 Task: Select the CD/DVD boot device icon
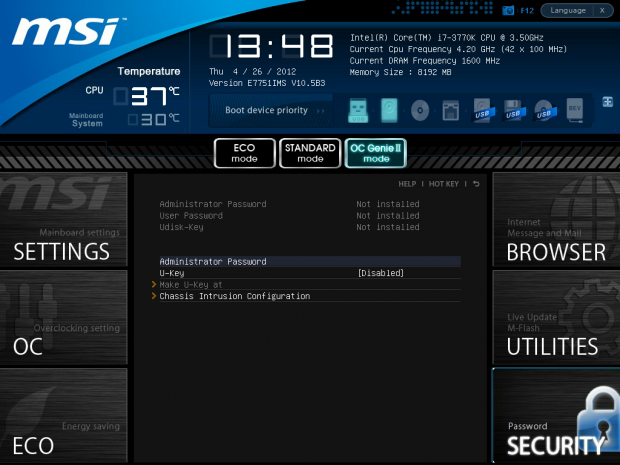click(x=420, y=110)
